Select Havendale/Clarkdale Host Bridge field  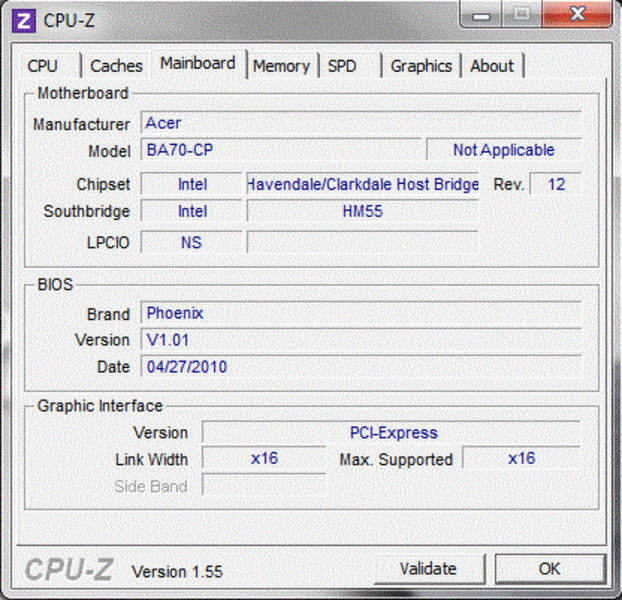tap(363, 184)
